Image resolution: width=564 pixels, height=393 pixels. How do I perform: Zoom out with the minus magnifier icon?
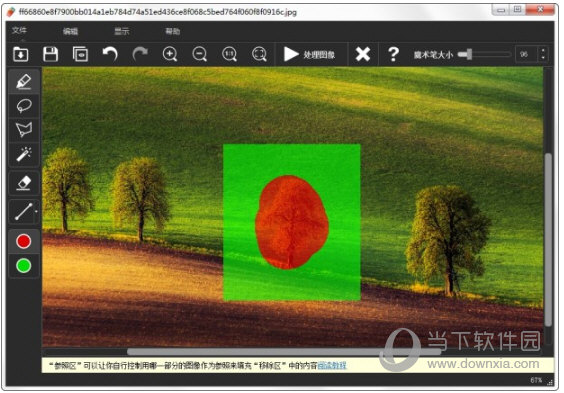click(x=200, y=55)
